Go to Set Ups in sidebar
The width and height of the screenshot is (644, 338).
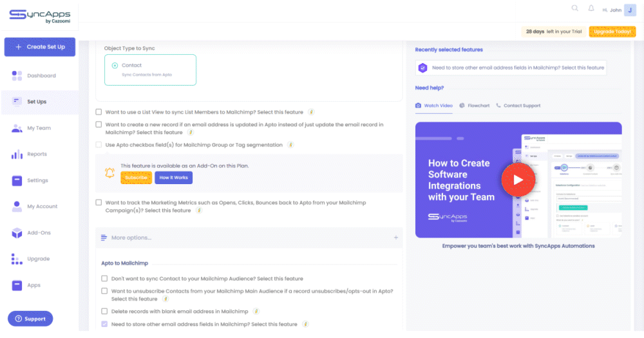(x=40, y=102)
